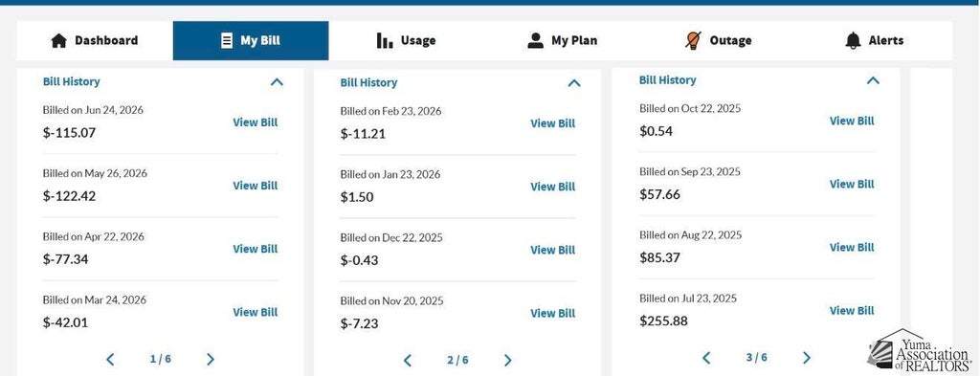Click the Yuma Association of REALTORS logo
Screen dimensions: 980x376
919,350
